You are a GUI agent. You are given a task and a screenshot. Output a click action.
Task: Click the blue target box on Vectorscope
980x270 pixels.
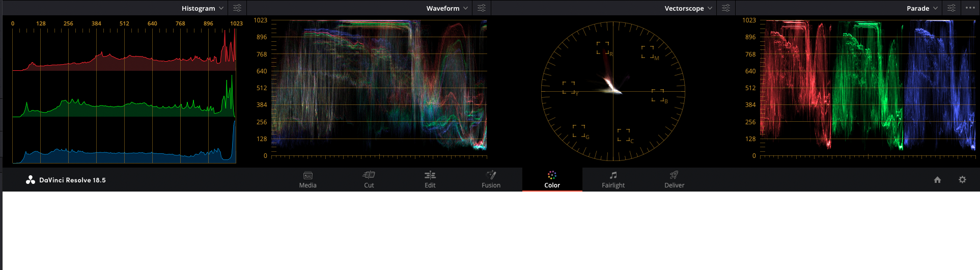(x=658, y=95)
